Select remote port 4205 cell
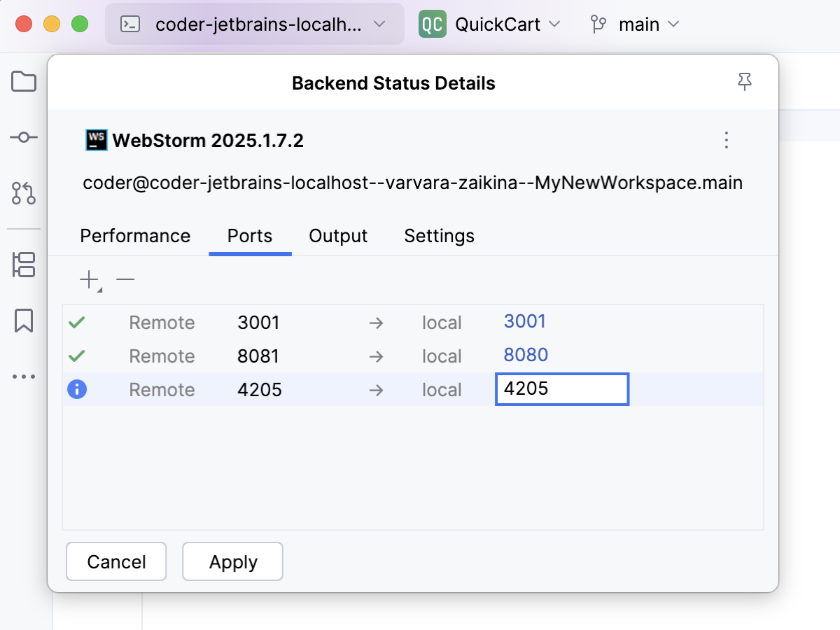The height and width of the screenshot is (630, 840). [x=260, y=389]
